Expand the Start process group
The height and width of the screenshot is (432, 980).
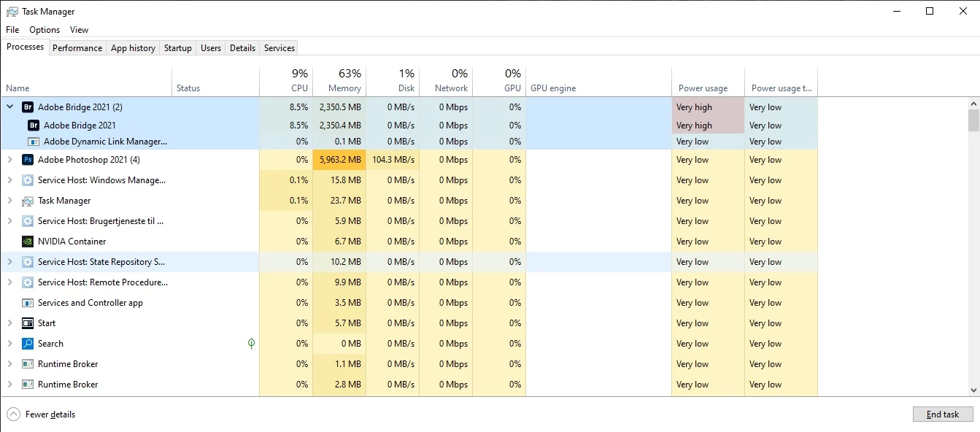pyautogui.click(x=10, y=323)
